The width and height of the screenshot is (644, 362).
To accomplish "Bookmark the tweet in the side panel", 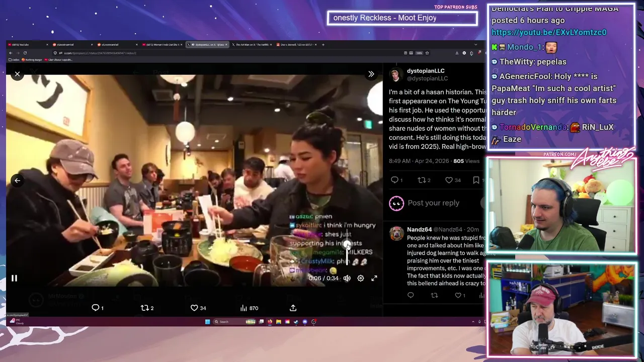I will coord(476,180).
